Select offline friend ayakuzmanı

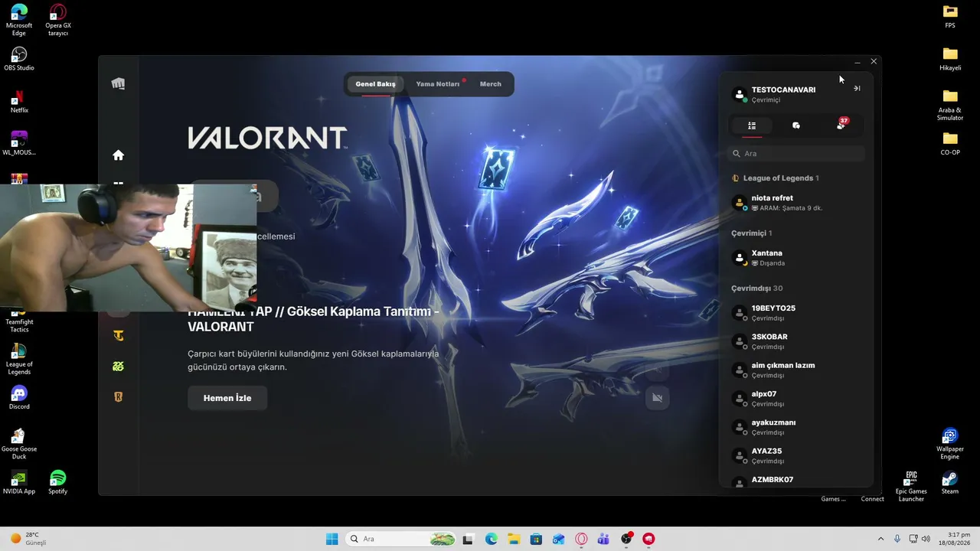tap(796, 427)
